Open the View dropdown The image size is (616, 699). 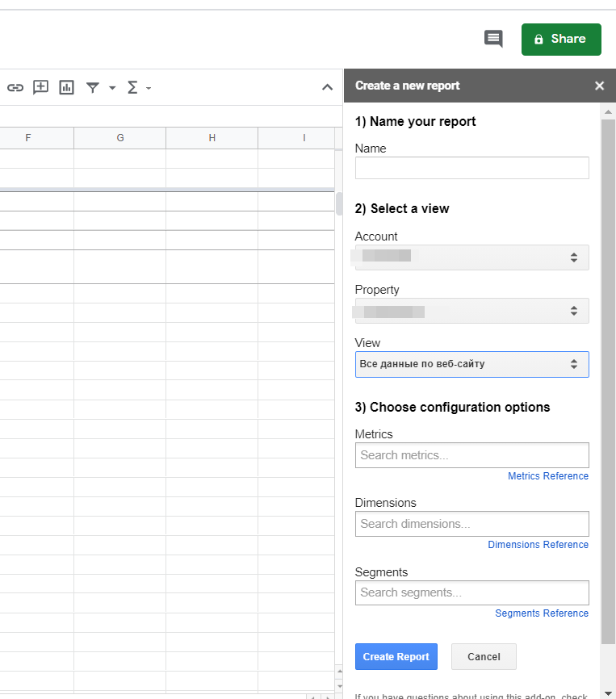tap(472, 364)
